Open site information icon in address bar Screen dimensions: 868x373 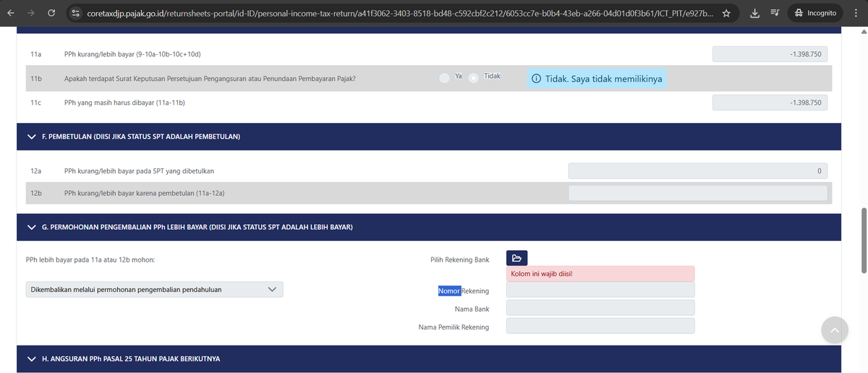click(x=75, y=13)
